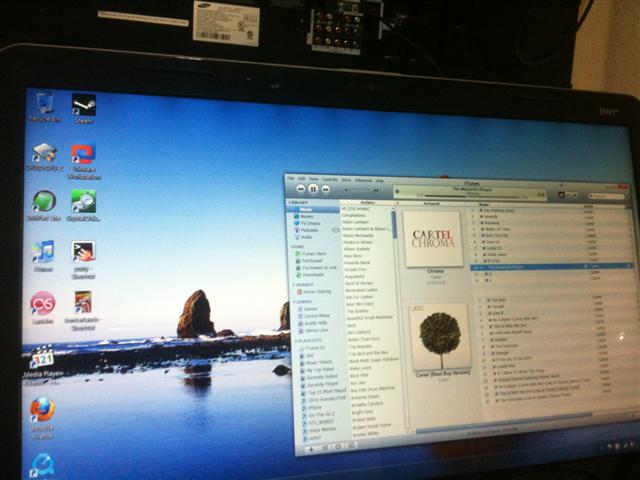Open the My Top Rated playlist
This screenshot has height=480, width=640.
[317, 370]
